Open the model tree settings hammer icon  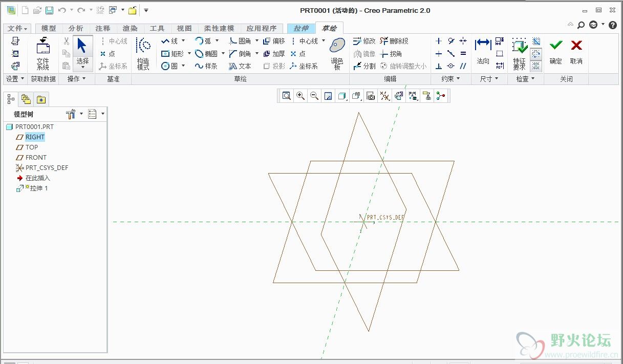point(72,114)
